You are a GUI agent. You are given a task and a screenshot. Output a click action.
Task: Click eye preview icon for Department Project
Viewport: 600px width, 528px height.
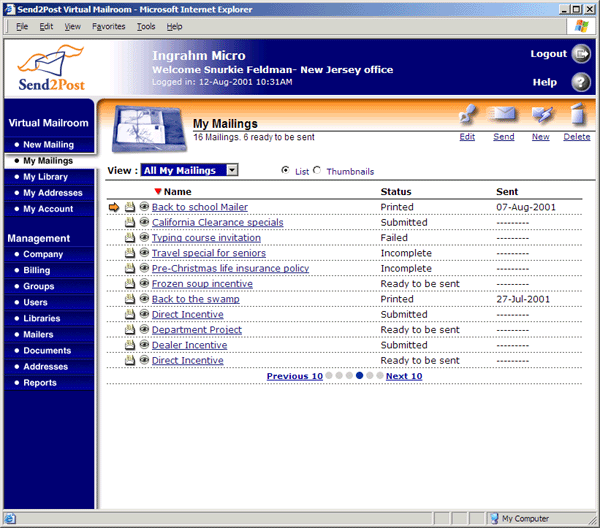coord(144,329)
